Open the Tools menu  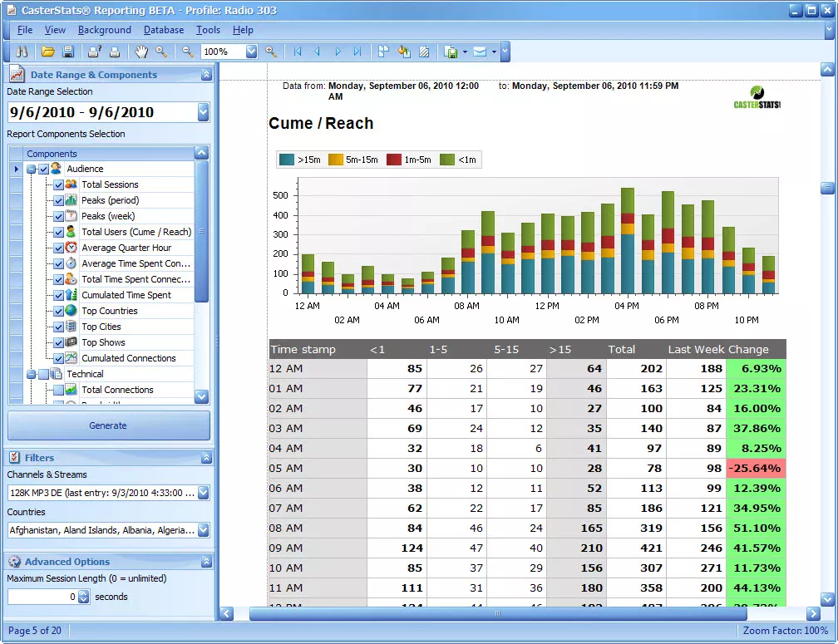click(208, 30)
